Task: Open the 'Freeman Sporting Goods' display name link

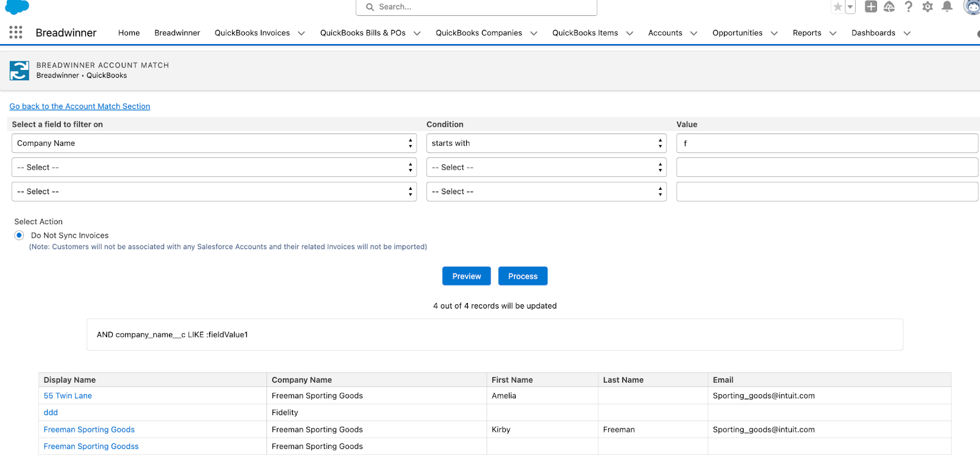Action: click(x=89, y=430)
